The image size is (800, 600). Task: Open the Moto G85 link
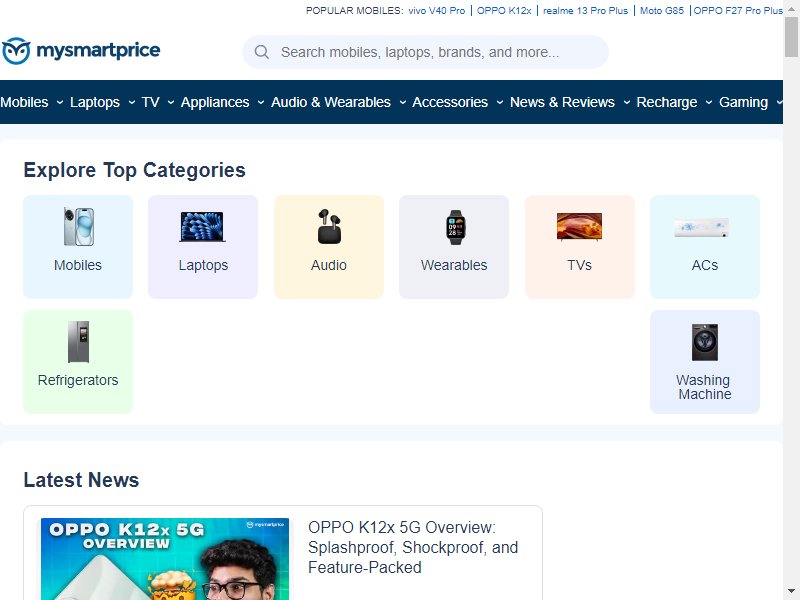662,10
